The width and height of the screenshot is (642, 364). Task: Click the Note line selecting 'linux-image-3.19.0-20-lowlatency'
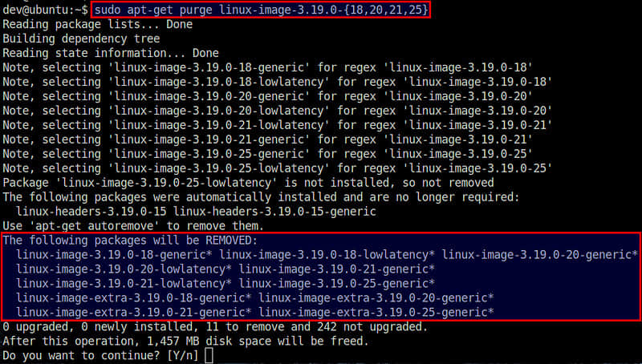[277, 111]
